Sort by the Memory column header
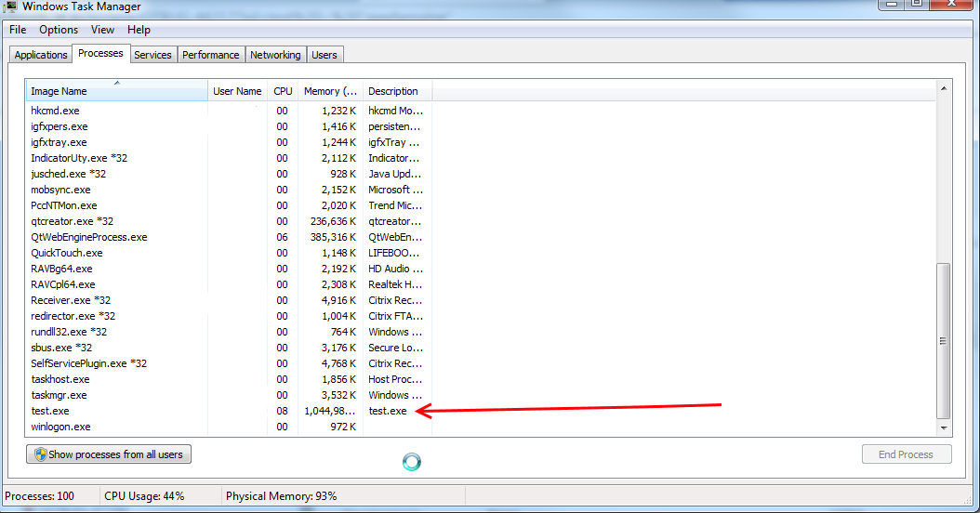 [x=330, y=90]
